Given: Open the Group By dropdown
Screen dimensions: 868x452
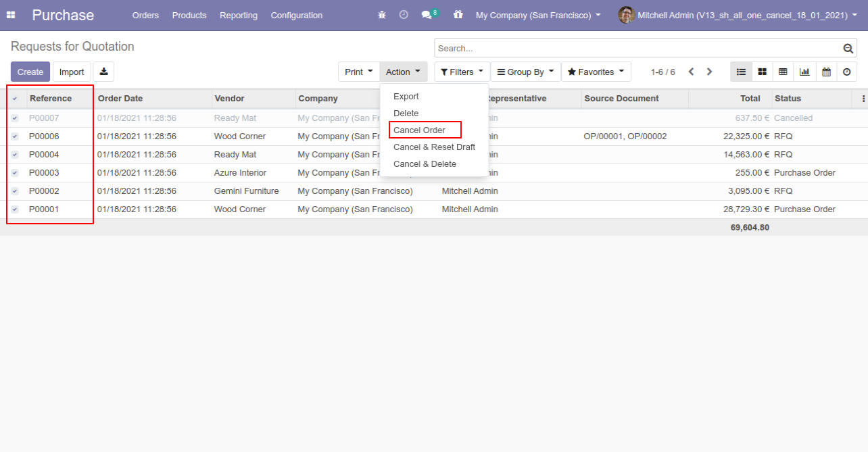Looking at the screenshot, I should 526,72.
